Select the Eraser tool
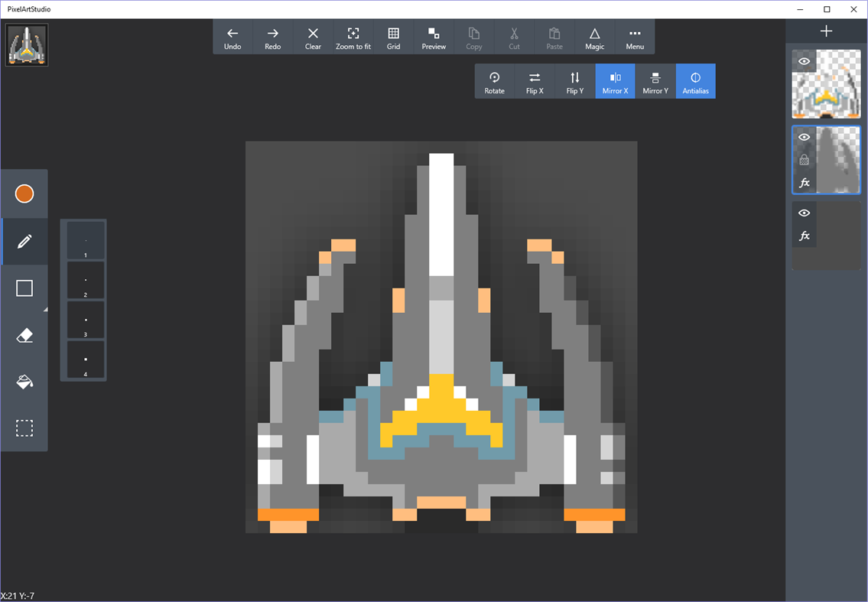Screen dimensions: 868x602 (x=24, y=335)
